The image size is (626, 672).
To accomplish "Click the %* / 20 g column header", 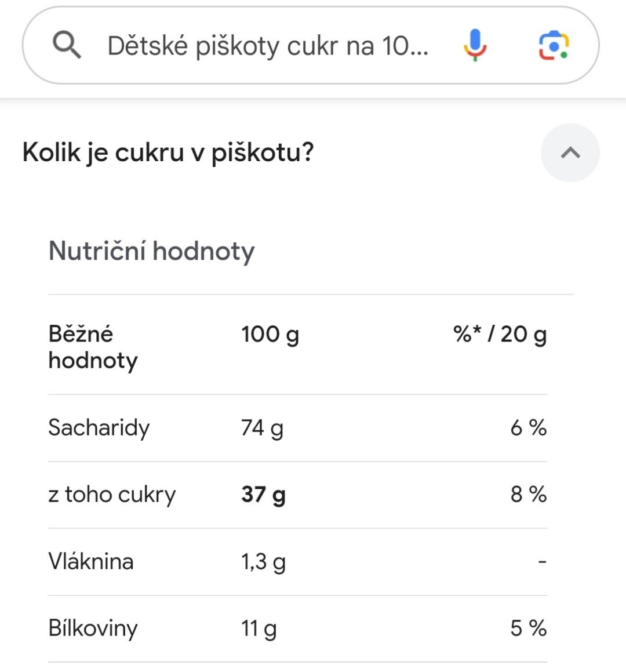I will tap(500, 334).
